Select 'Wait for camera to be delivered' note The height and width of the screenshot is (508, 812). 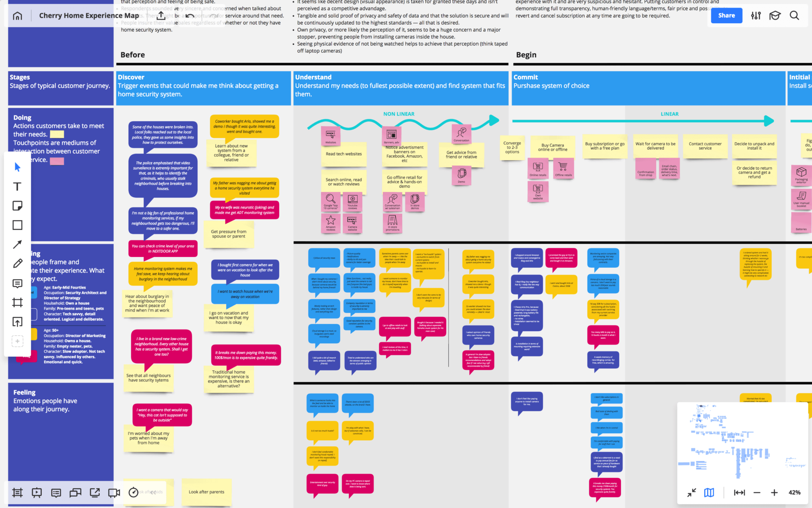click(x=655, y=146)
